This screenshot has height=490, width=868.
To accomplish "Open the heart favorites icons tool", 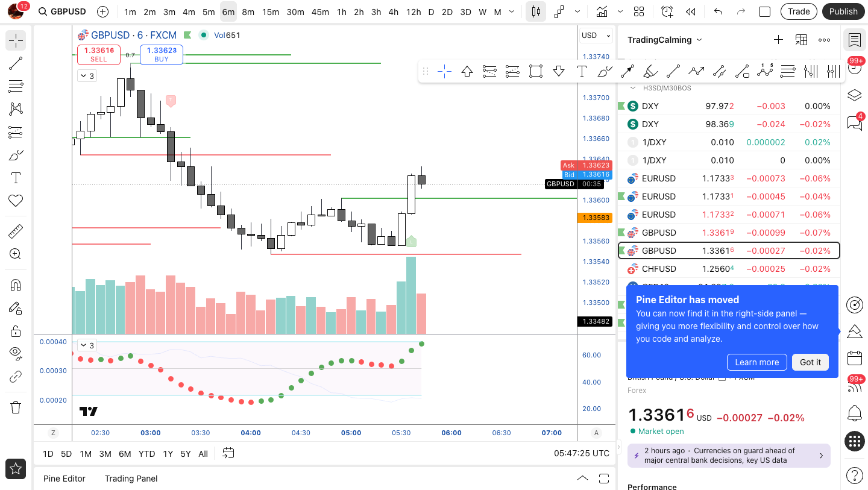I will click(x=16, y=201).
